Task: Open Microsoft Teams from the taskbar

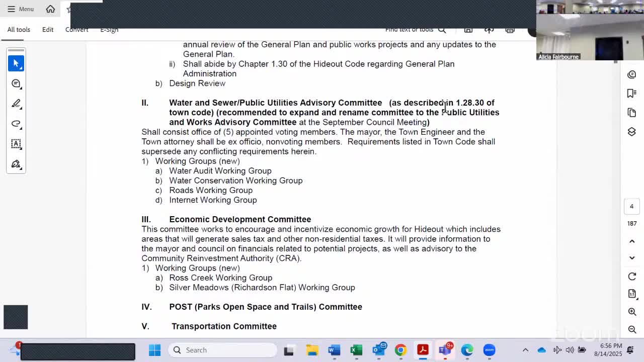Action: tap(445, 349)
